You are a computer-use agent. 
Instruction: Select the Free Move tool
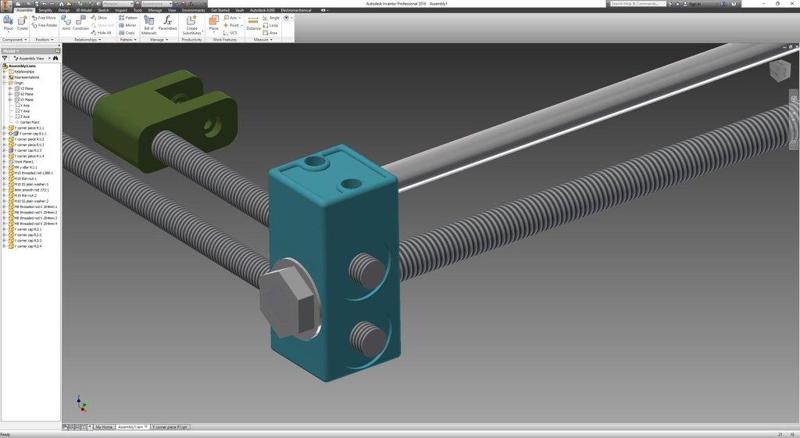[x=44, y=18]
